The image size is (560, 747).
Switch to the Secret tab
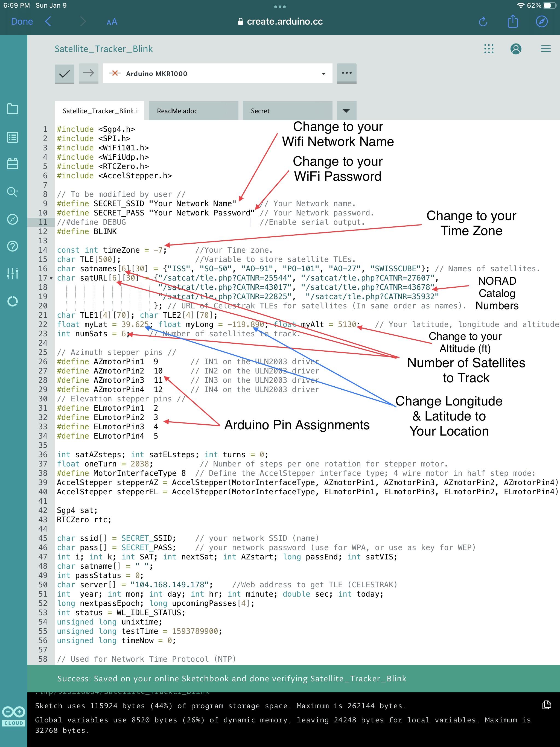(287, 111)
